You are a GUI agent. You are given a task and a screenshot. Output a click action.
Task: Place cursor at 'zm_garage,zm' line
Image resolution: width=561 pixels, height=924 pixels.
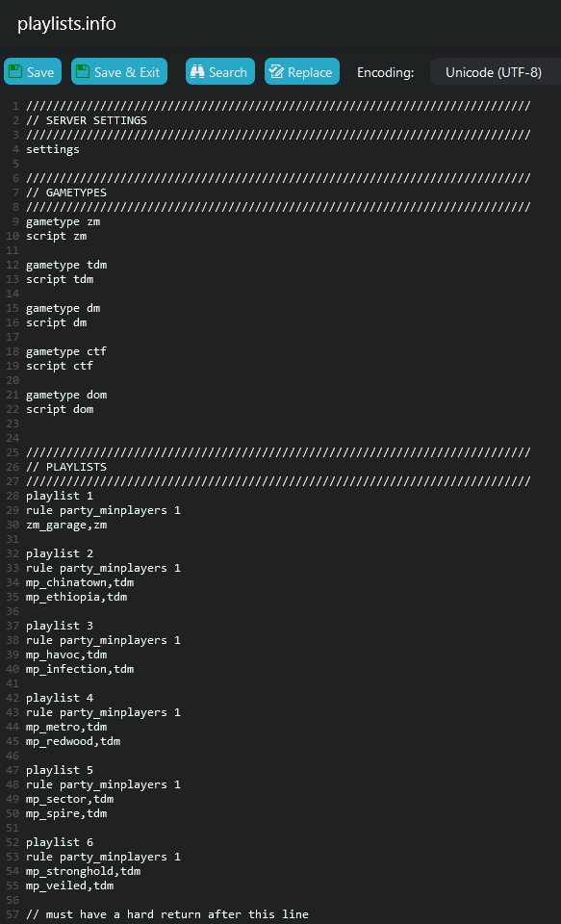click(x=66, y=525)
